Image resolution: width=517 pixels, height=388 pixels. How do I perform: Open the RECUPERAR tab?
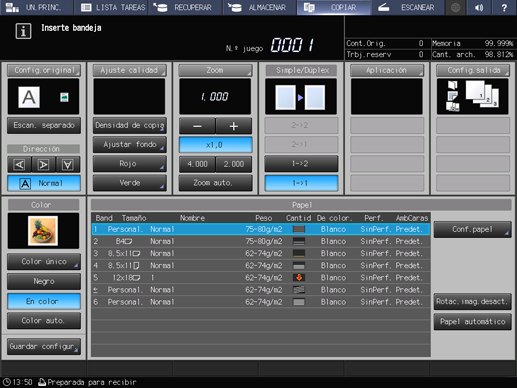point(185,7)
